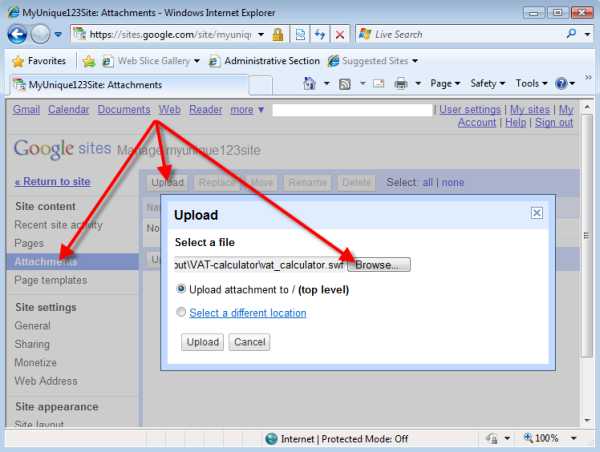Open Recent site activity in sidebar

[58, 225]
